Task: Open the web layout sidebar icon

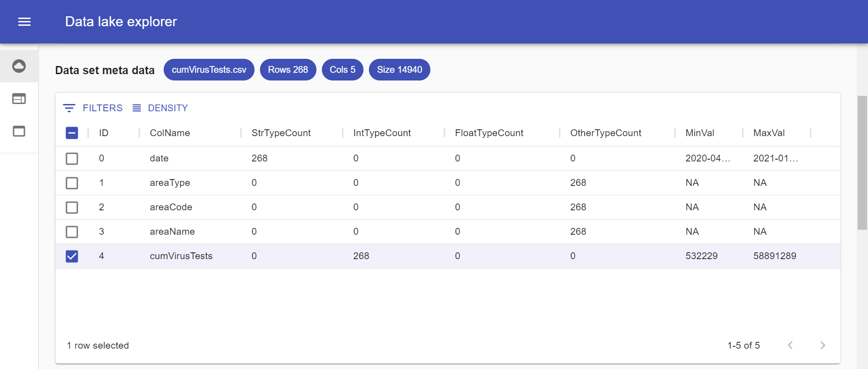Action: point(19,99)
